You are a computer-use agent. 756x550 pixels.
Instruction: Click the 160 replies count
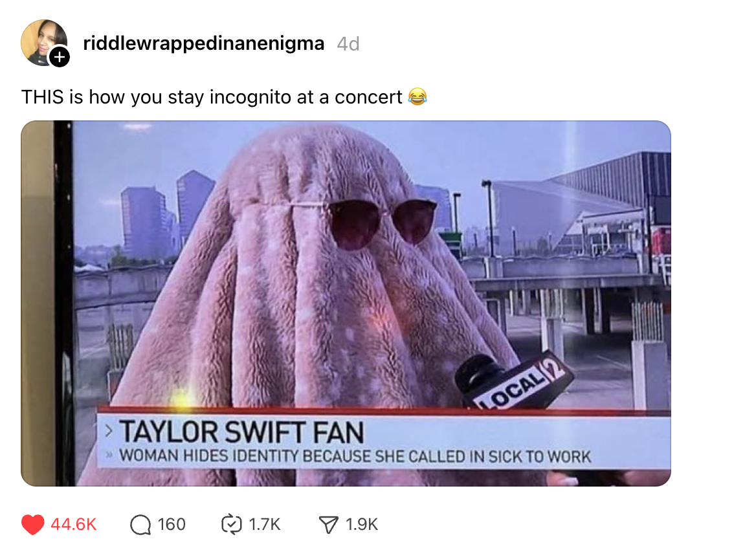coord(172,525)
